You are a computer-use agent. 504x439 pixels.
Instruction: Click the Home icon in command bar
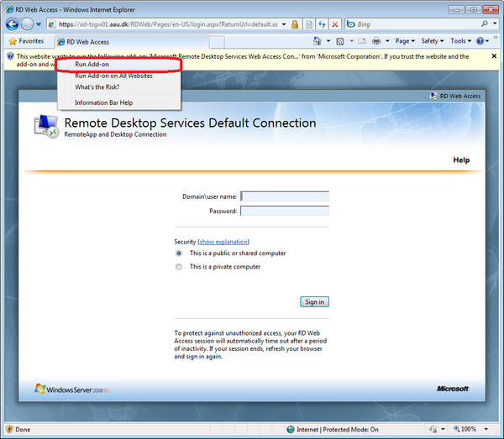pos(317,41)
